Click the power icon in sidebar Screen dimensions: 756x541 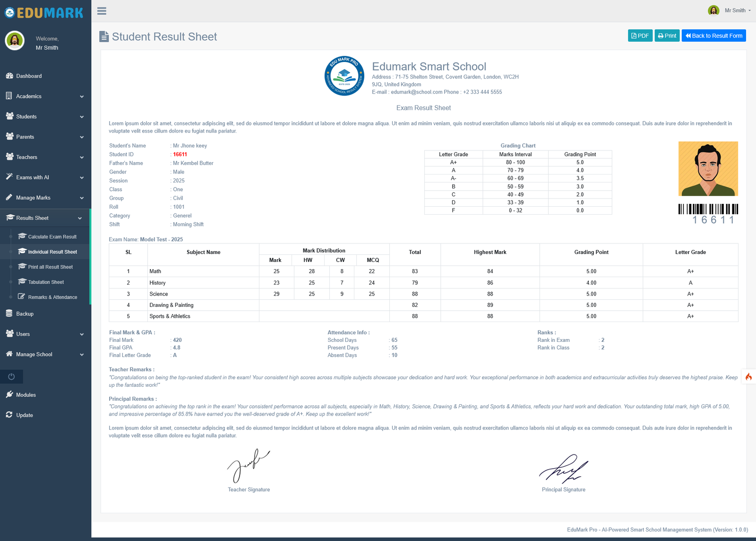11,376
